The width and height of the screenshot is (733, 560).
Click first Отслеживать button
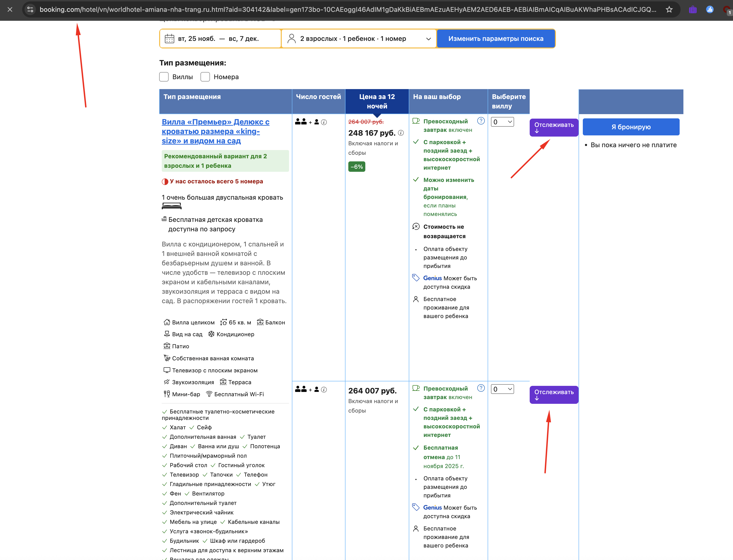click(554, 127)
